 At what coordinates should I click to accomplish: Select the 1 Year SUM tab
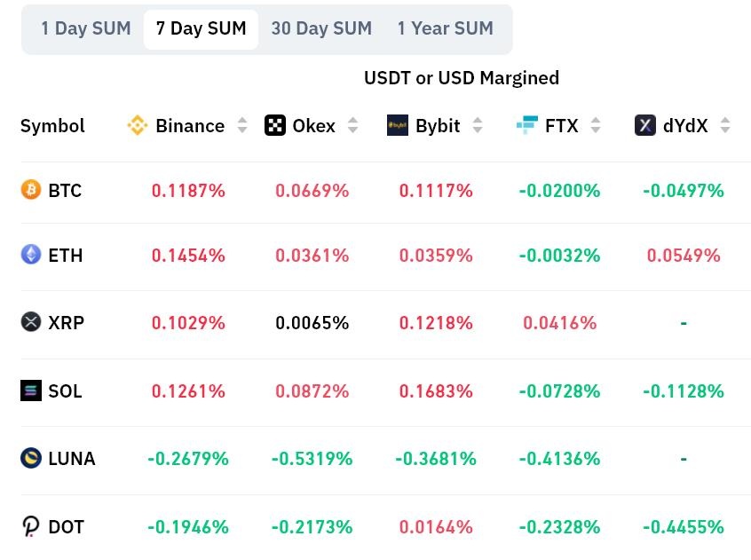click(x=445, y=28)
